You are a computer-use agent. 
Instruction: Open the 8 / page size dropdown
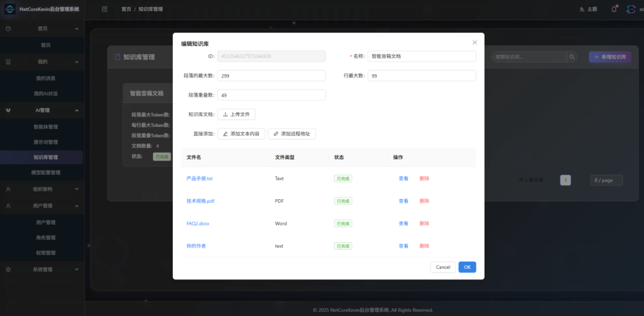[x=606, y=180]
